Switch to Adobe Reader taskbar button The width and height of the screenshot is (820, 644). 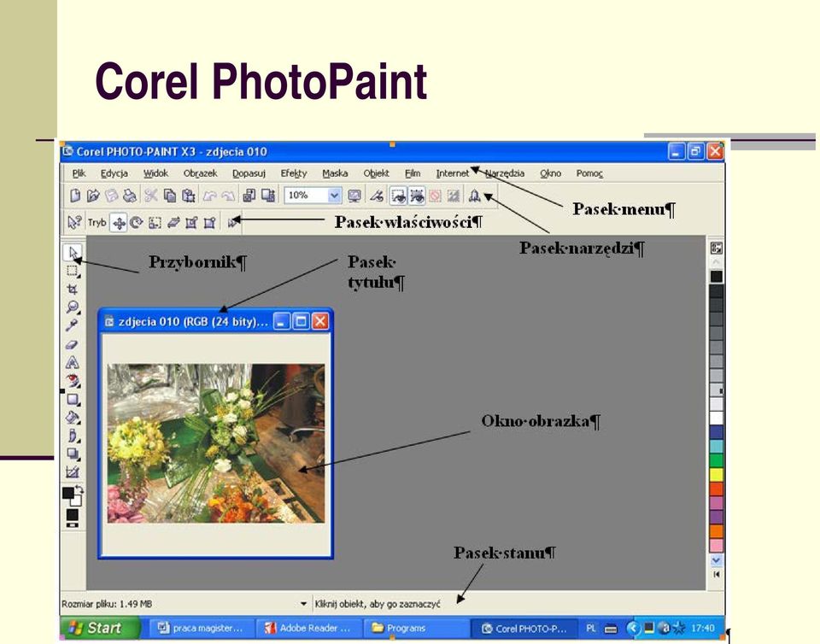[308, 628]
